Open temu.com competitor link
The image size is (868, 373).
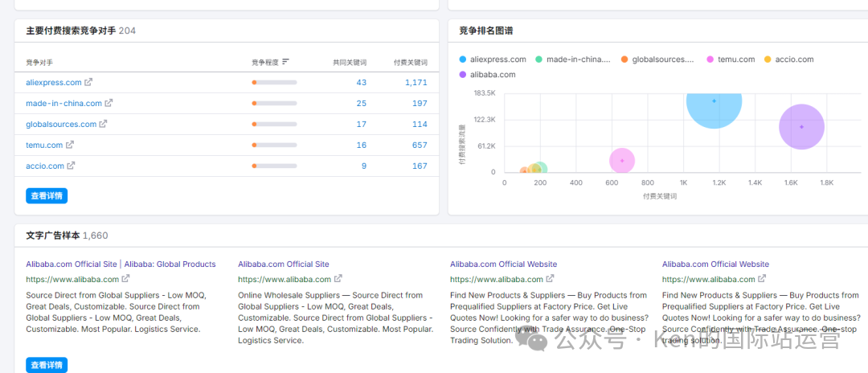[x=44, y=145]
